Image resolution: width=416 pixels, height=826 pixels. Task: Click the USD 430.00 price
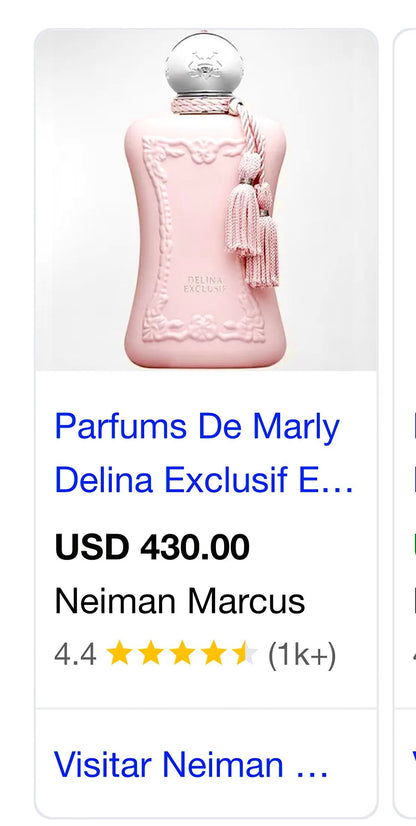[x=152, y=547]
